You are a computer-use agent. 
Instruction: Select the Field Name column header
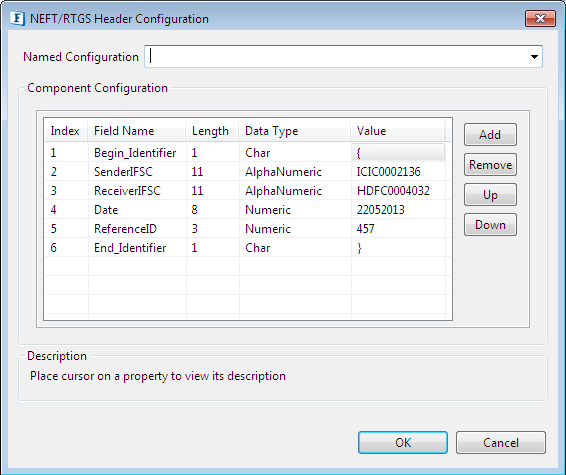pos(137,131)
